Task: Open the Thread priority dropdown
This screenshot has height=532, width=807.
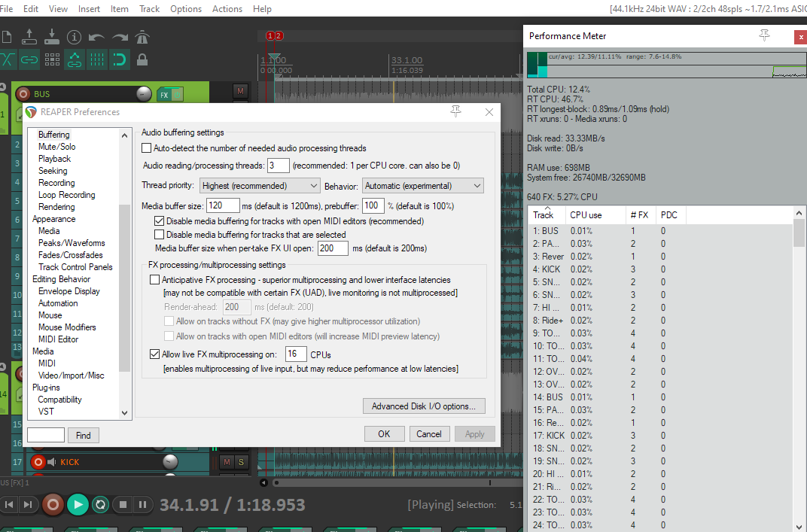Action: pos(260,186)
